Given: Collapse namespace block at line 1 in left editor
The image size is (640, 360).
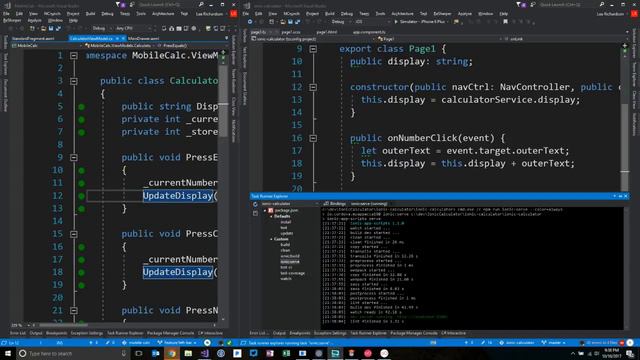Looking at the screenshot, I should (74, 56).
